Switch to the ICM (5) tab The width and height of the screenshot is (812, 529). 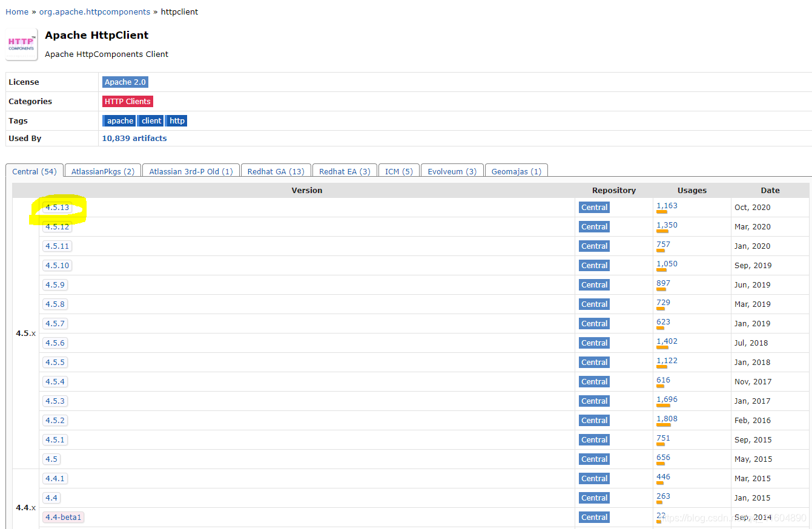point(399,171)
